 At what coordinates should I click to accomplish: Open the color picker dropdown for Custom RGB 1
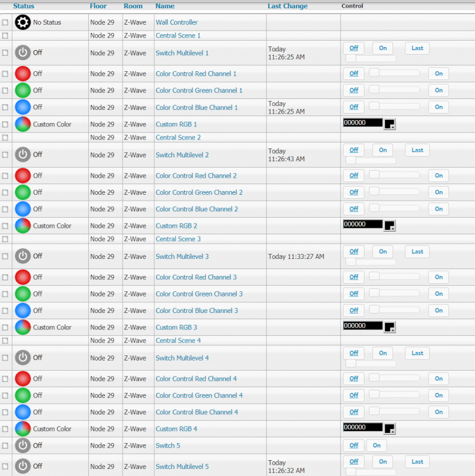(390, 124)
